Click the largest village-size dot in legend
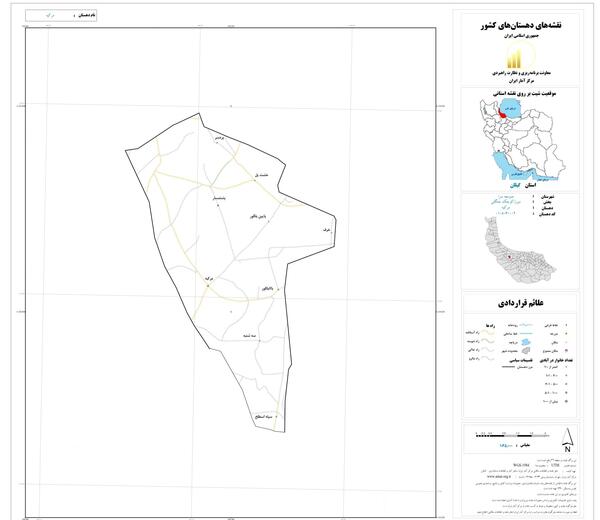Viewport: 600px width, 520px height. (x=566, y=402)
